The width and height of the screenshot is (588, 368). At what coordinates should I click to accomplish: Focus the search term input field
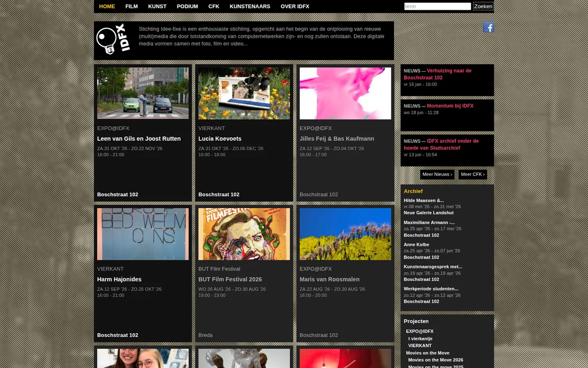click(438, 6)
